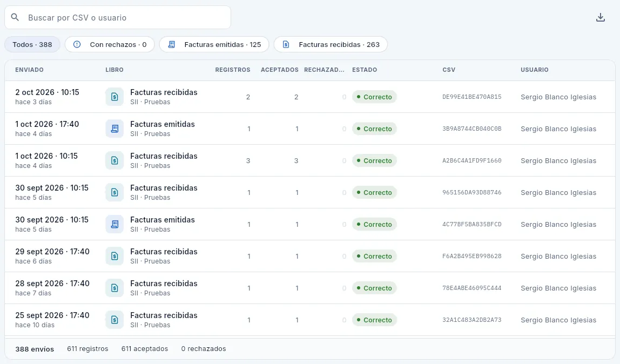The width and height of the screenshot is (620, 364).
Task: Click the truncated RECHAZAD... column header
Action: pos(324,70)
